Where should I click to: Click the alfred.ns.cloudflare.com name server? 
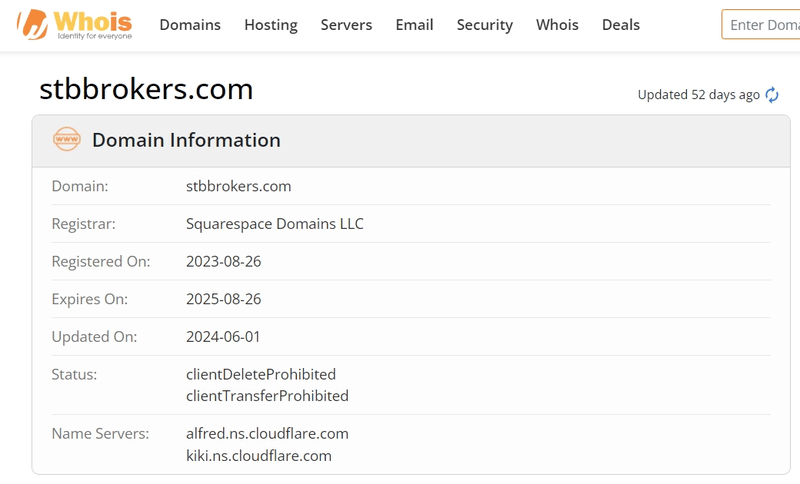(x=267, y=434)
